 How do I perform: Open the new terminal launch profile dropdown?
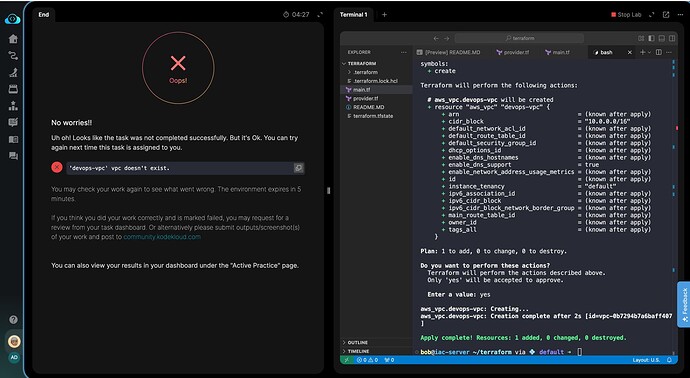pos(649,52)
